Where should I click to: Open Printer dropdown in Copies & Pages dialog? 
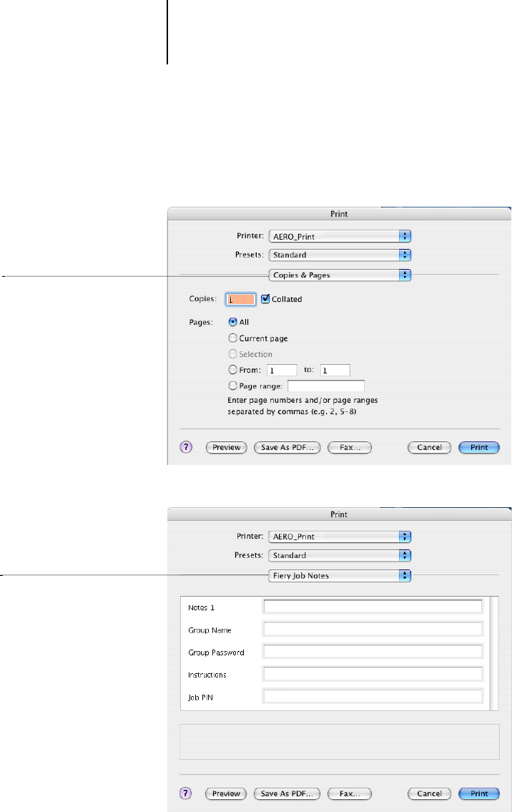coord(339,235)
